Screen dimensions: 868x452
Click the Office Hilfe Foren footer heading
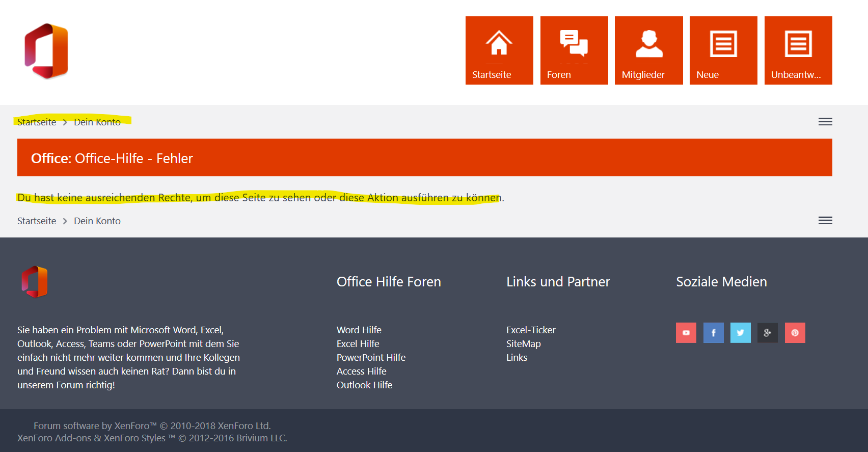coord(389,282)
